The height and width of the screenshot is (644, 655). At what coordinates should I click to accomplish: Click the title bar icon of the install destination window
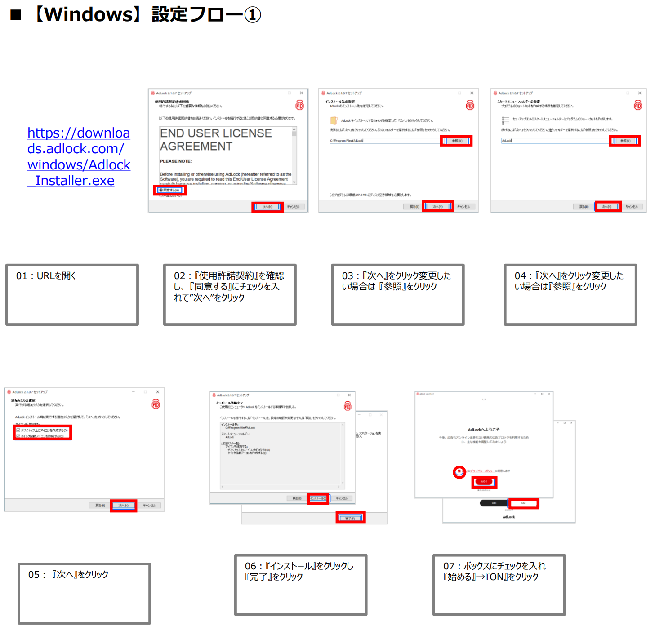(x=323, y=93)
